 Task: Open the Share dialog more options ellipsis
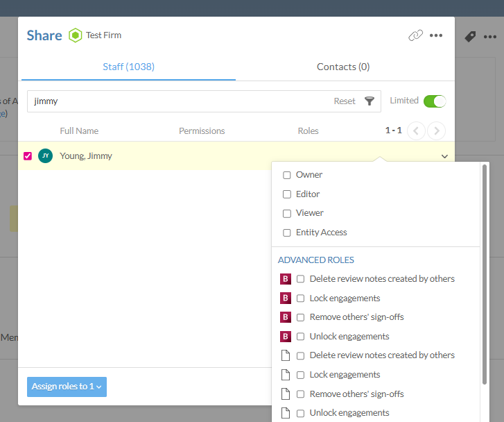[x=436, y=35]
